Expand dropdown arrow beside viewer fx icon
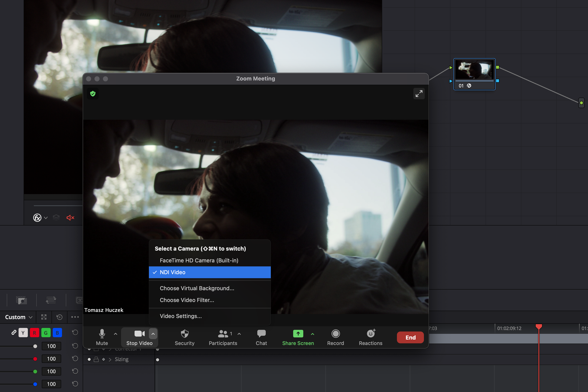 (x=46, y=218)
